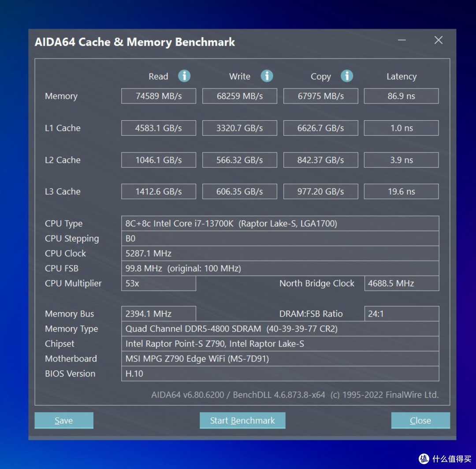The height and width of the screenshot is (469, 476).
Task: Click the Write column header
Action: click(239, 77)
